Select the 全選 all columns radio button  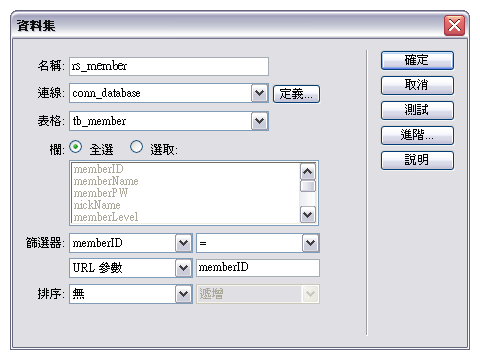point(76,147)
